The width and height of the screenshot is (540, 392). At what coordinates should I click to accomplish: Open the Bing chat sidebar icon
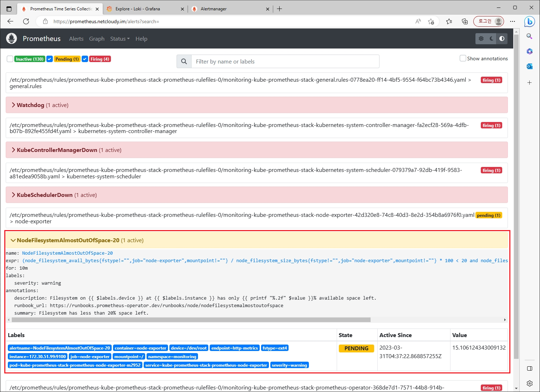point(530,21)
